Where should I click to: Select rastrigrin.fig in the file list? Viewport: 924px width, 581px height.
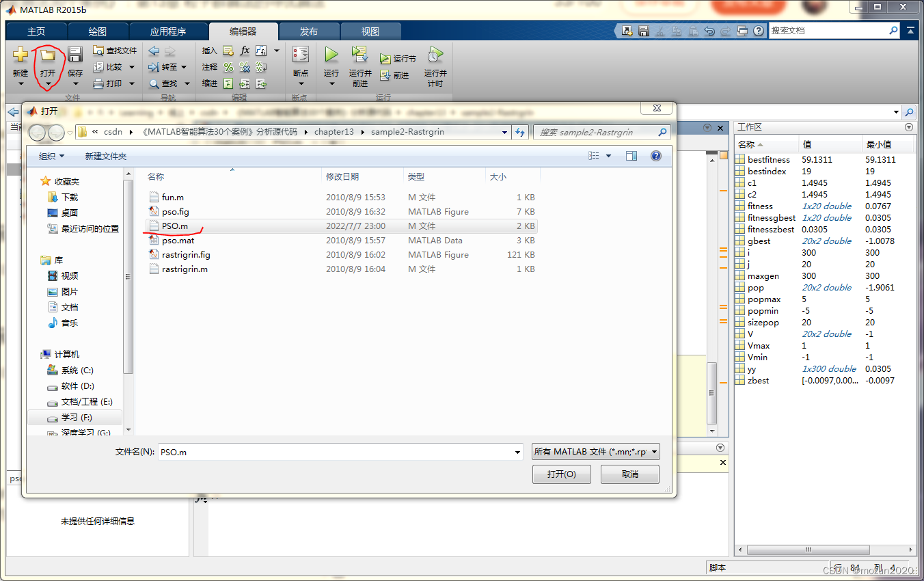[x=340, y=255]
